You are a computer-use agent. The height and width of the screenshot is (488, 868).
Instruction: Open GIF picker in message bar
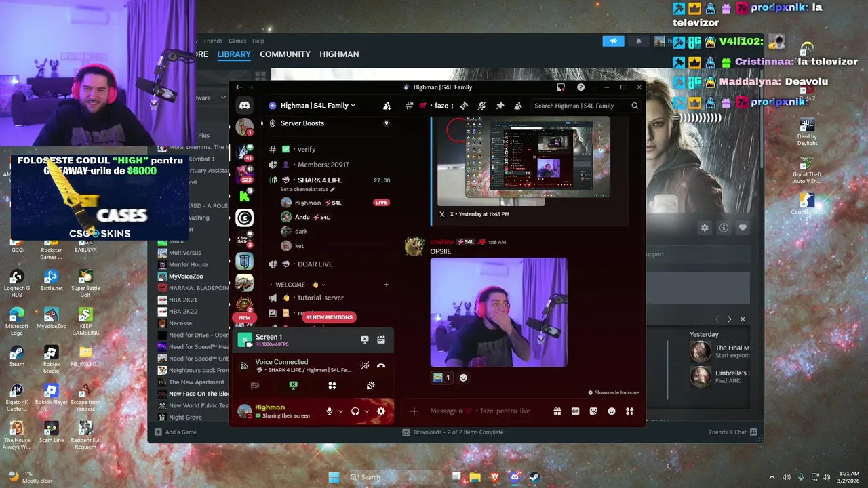(575, 411)
